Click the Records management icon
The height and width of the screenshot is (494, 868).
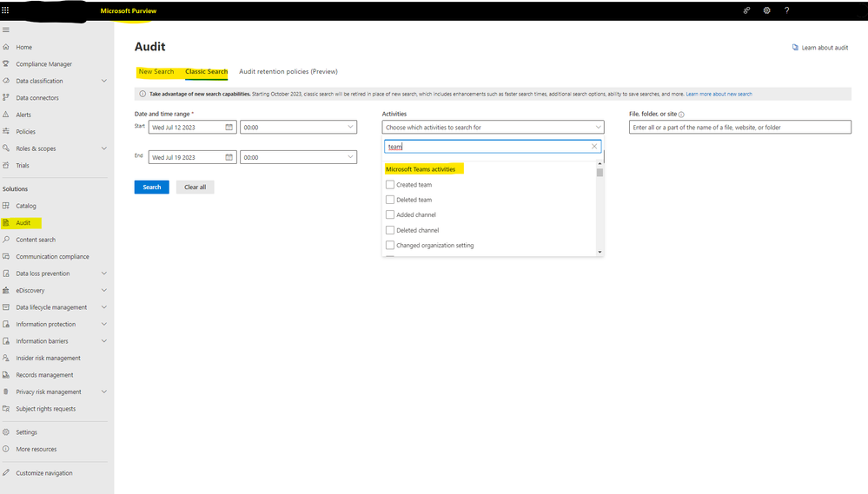pos(6,374)
